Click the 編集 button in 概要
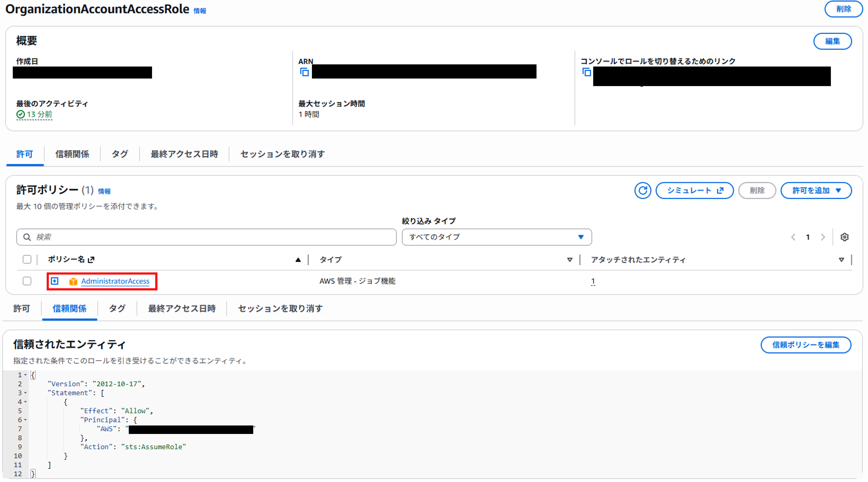Image resolution: width=868 pixels, height=482 pixels. [832, 41]
